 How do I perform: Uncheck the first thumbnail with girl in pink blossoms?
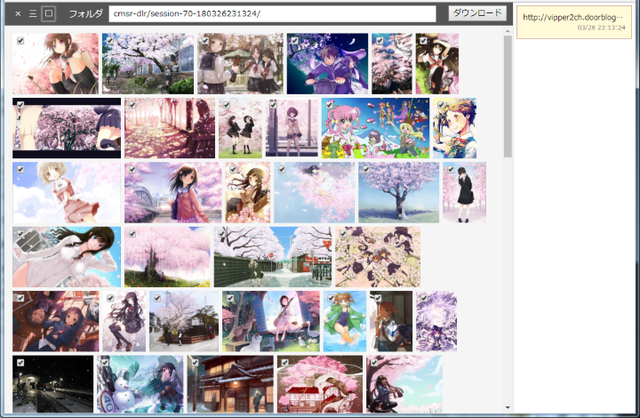tap(20, 40)
